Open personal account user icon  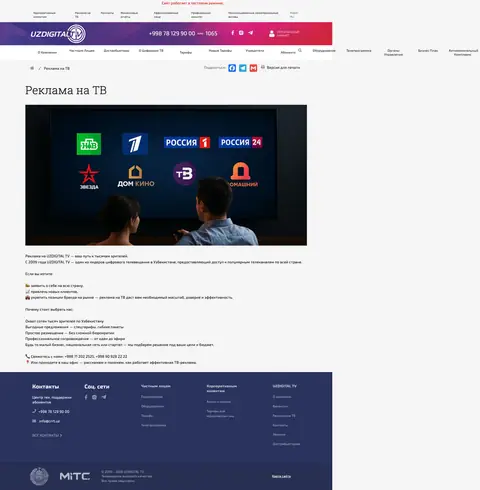(x=272, y=33)
